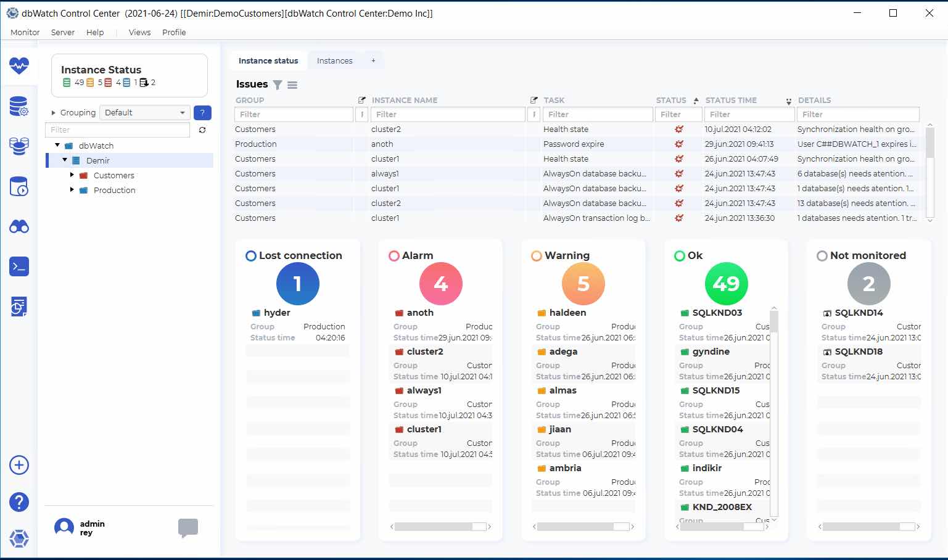Click the alarm status icon in always1 row

pyautogui.click(x=679, y=173)
